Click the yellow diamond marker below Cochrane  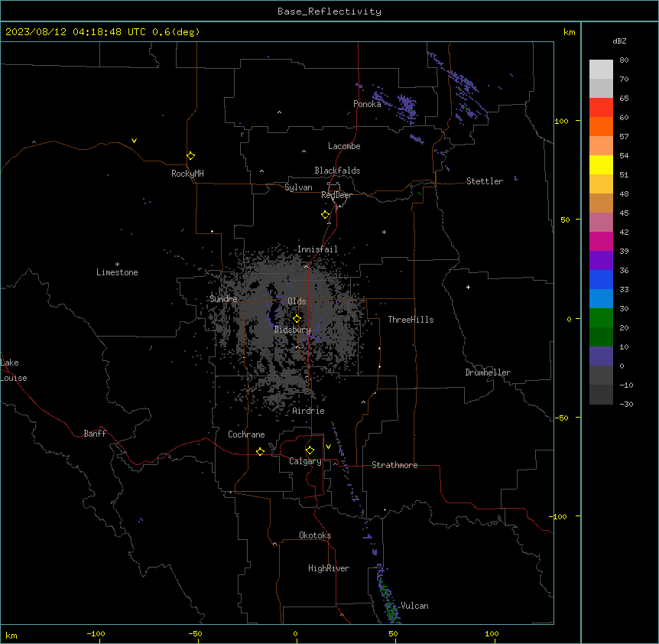click(x=260, y=451)
